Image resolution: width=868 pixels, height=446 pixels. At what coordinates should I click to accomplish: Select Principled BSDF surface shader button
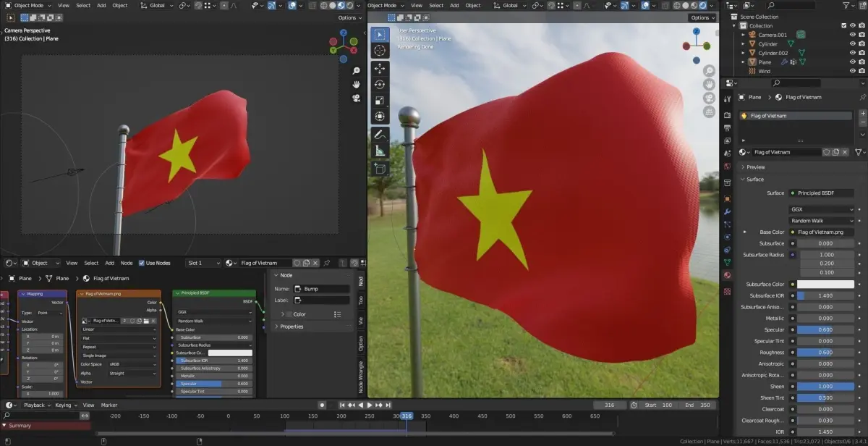pyautogui.click(x=822, y=193)
